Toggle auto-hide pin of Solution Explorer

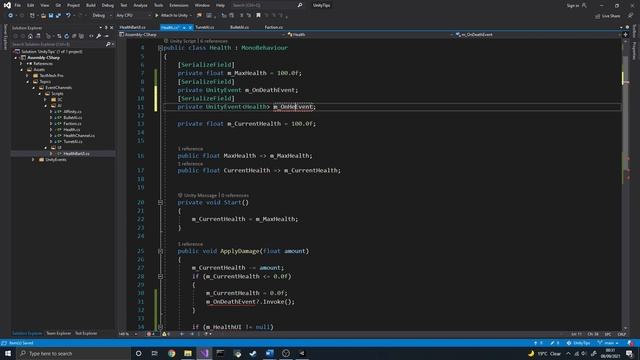tap(106, 28)
